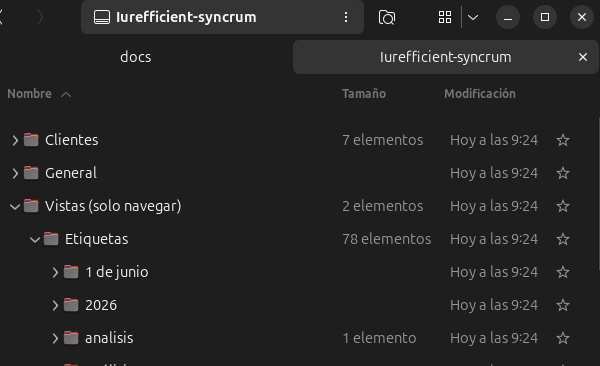Screen dimensions: 600x366
Task: Click the Etiquetas folder name
Action: click(x=96, y=239)
